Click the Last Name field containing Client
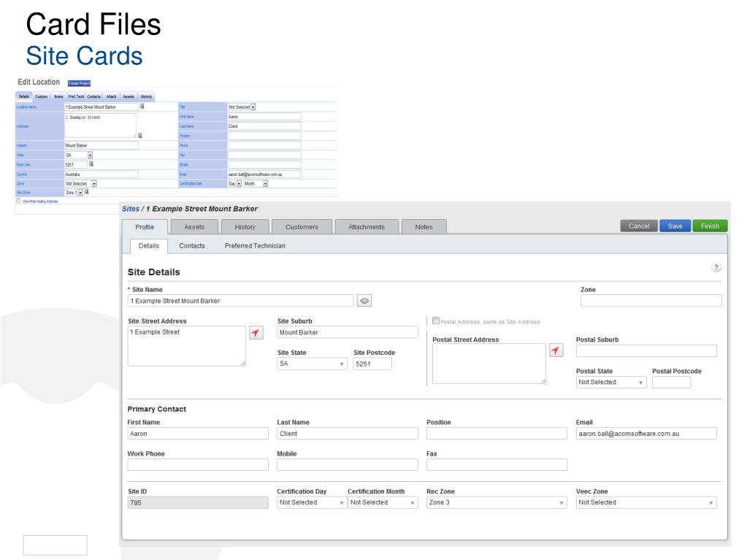This screenshot has height=560, width=747. point(348,434)
